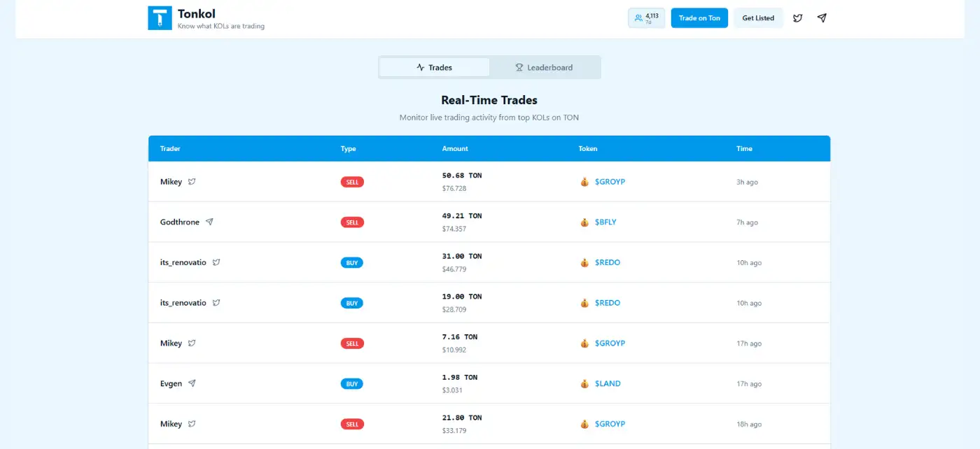Switch to the Leaderboard tab
Viewport: 980px width, 449px height.
[545, 68]
